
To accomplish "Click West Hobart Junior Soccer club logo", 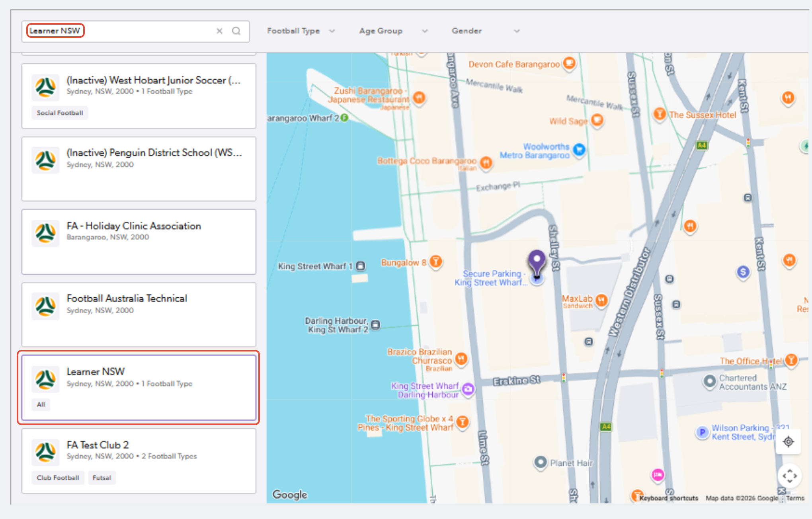I will pos(46,88).
